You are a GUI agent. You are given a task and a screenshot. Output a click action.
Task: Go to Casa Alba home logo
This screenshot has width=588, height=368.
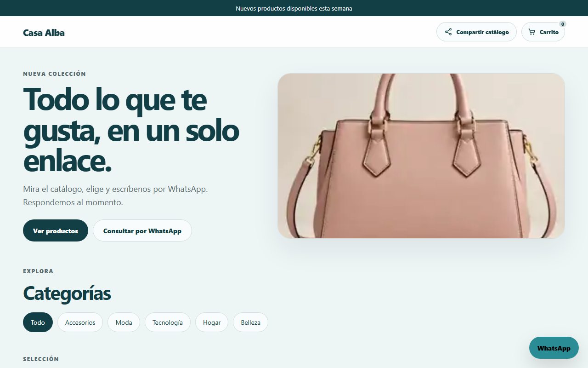click(44, 33)
